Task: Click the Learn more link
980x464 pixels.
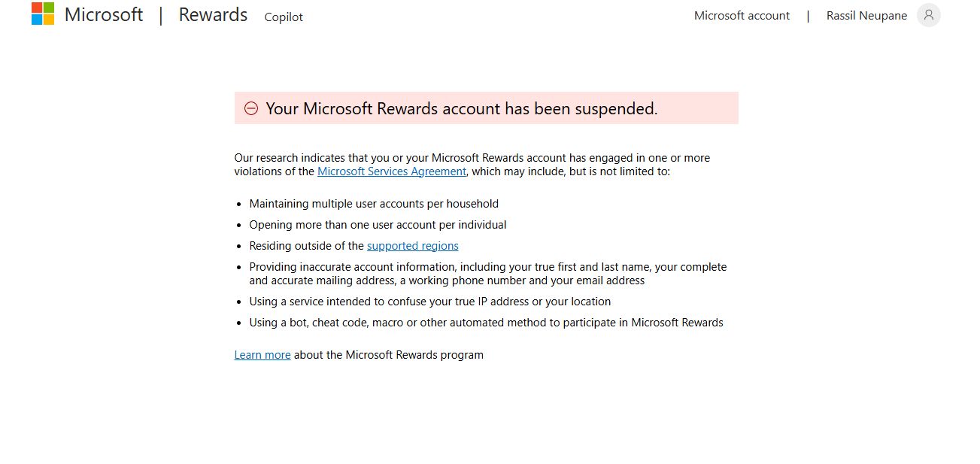Action: 262,355
